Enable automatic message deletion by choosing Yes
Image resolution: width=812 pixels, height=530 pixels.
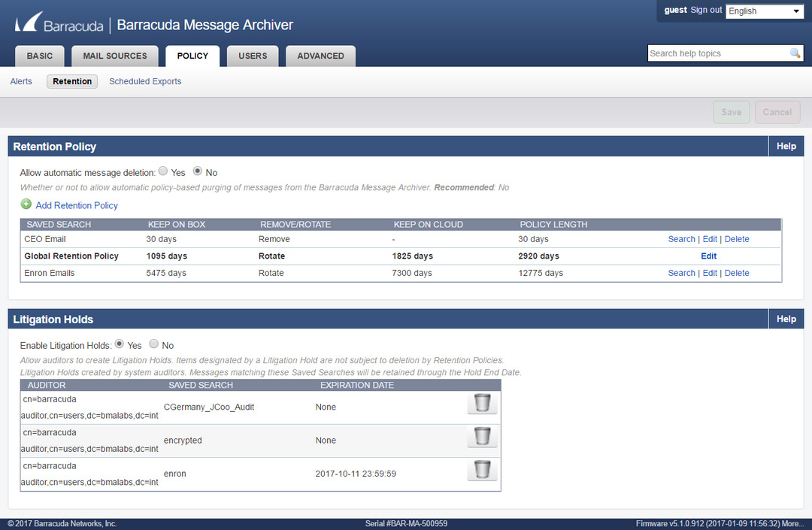pos(163,171)
